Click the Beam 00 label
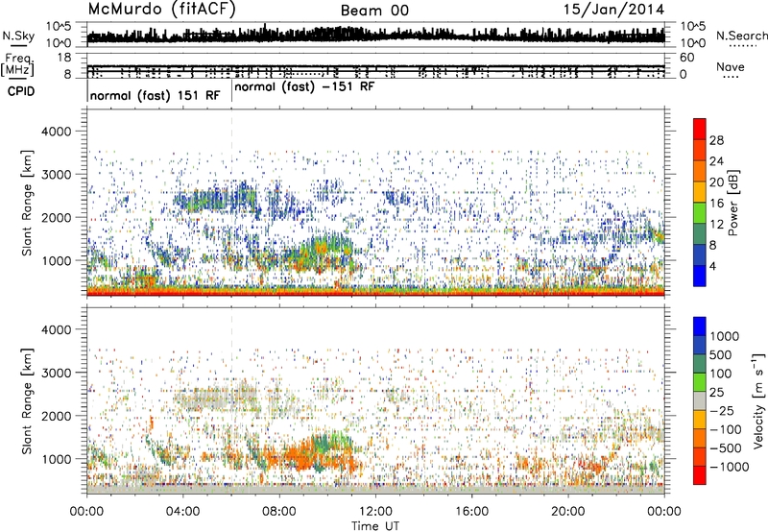 [x=374, y=11]
